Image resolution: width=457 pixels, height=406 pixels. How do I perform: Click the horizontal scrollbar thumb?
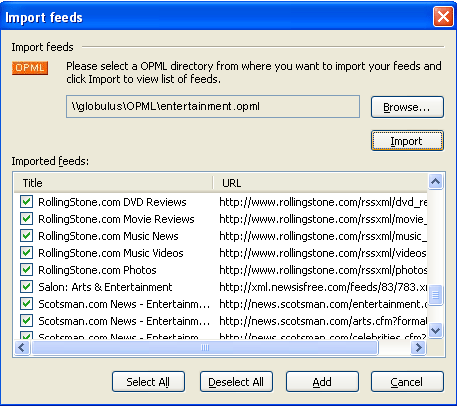205,348
